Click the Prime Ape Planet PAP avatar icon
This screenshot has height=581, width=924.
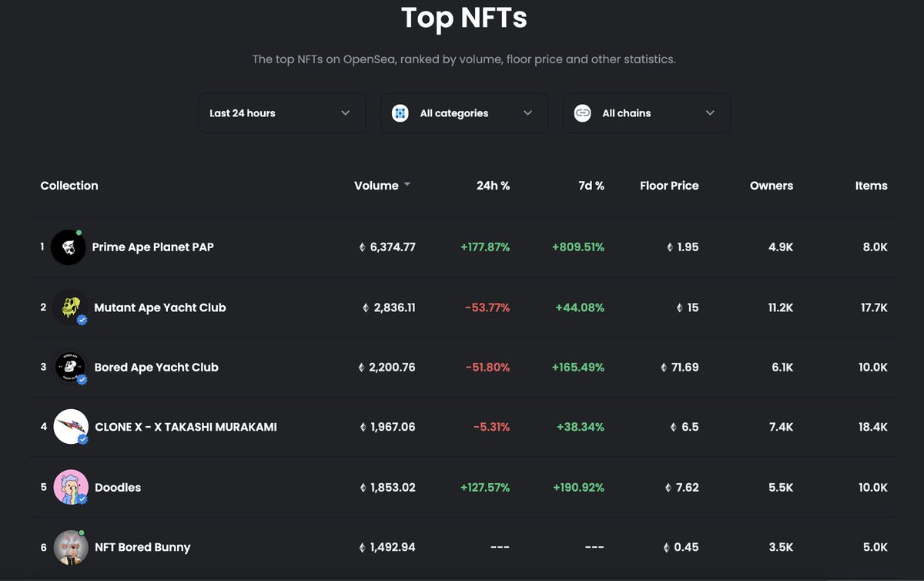click(x=69, y=247)
